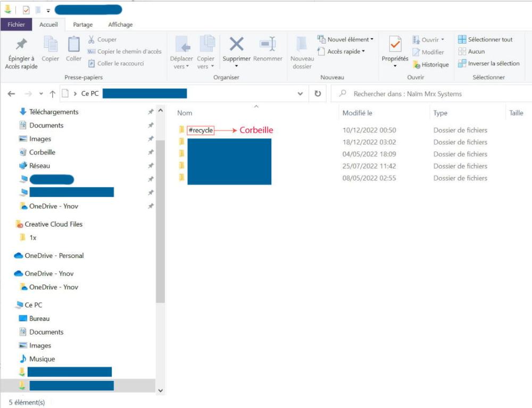Open the address bar history dropdown arrow

pos(300,94)
